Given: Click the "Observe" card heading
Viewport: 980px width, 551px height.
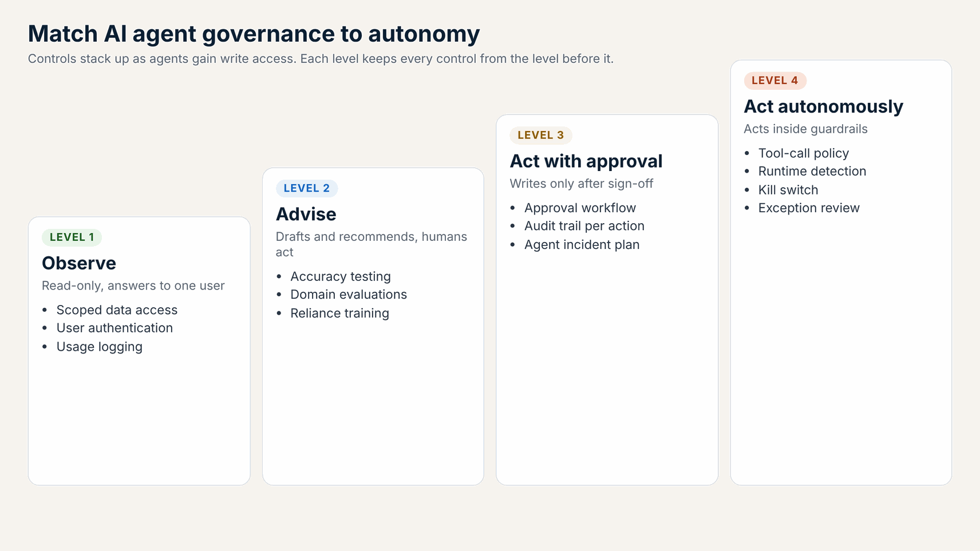Looking at the screenshot, I should [x=79, y=263].
